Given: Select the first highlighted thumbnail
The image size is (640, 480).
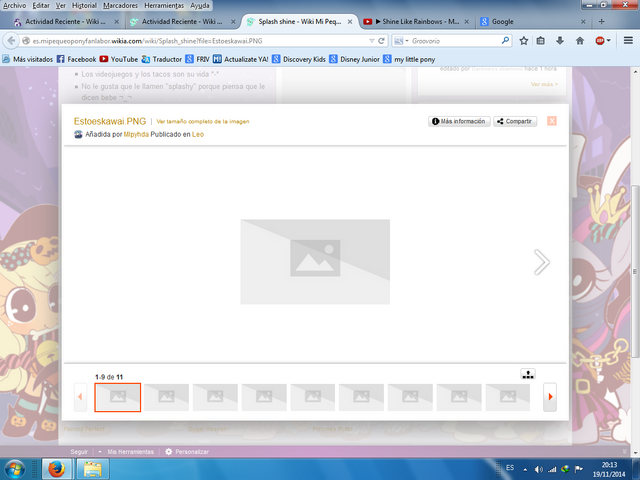Looking at the screenshot, I should pos(118,397).
